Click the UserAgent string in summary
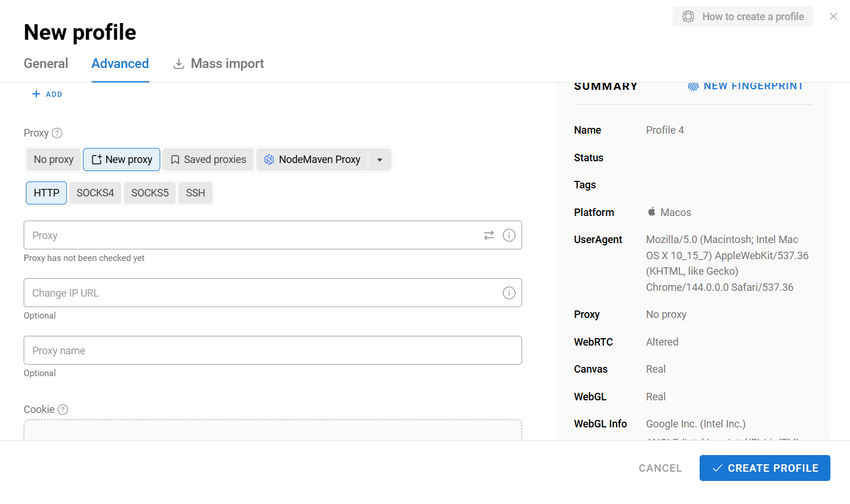The height and width of the screenshot is (504, 850). click(x=727, y=263)
